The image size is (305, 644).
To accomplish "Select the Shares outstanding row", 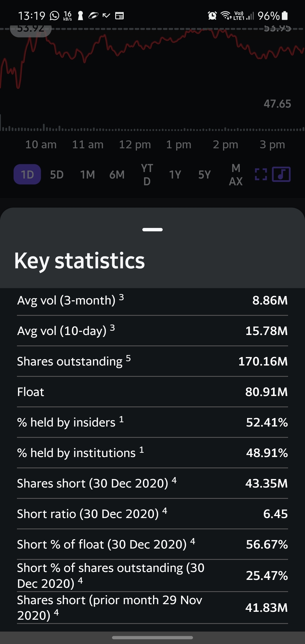I will tap(152, 361).
